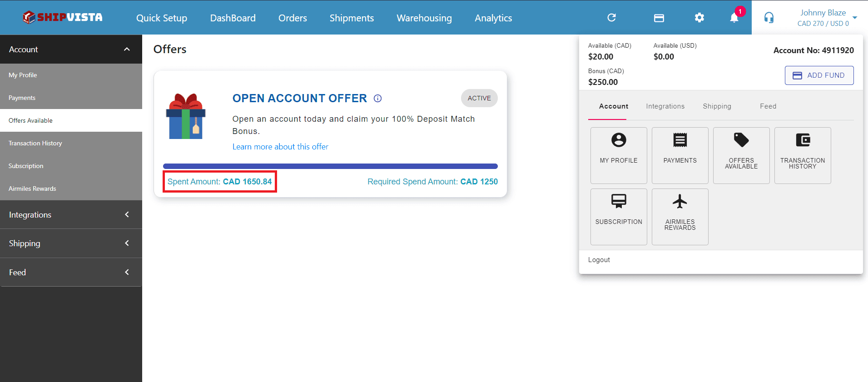This screenshot has height=382, width=868.
Task: Open the Orders menu item
Action: (293, 18)
